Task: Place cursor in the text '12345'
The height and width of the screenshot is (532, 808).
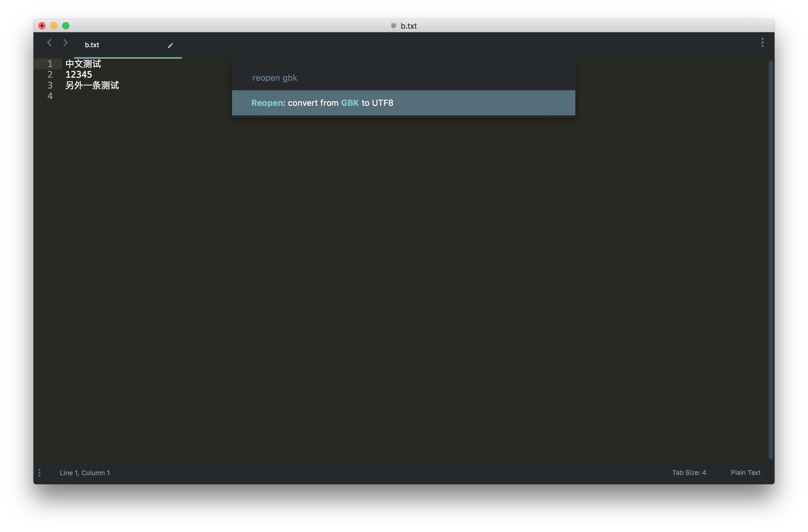Action: click(79, 75)
